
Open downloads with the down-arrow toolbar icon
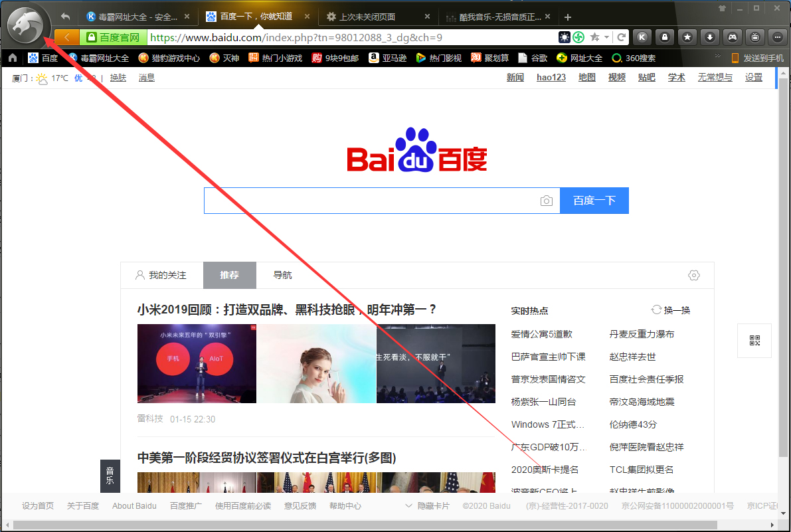click(709, 37)
